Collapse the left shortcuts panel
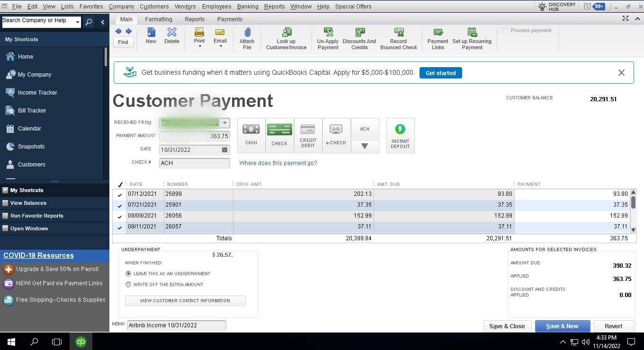The image size is (644, 350). coord(103,22)
